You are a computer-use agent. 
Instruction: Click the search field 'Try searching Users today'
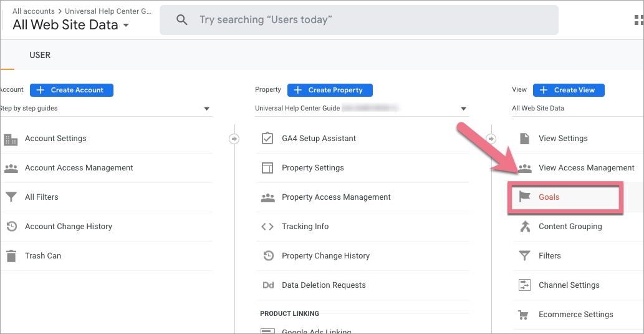pyautogui.click(x=358, y=20)
